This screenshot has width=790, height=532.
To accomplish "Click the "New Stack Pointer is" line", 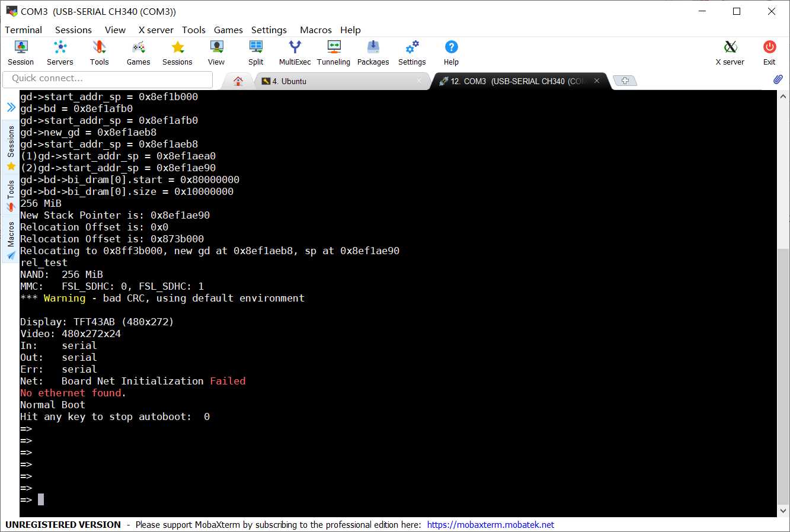I will 115,215.
